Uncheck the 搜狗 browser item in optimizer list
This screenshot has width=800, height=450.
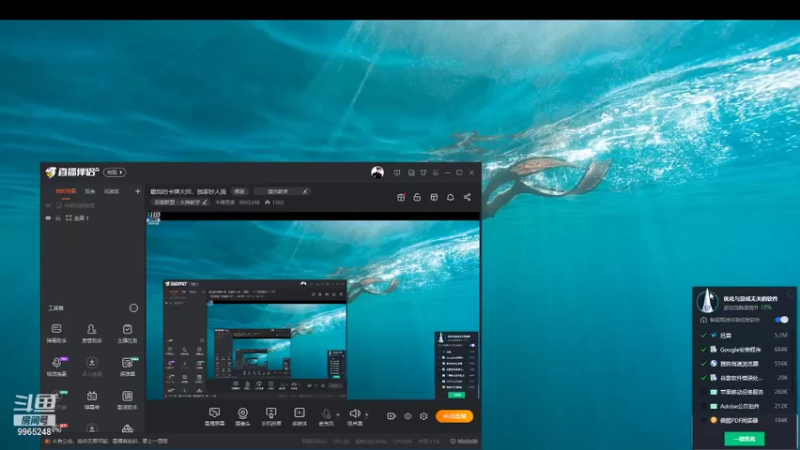tap(704, 364)
